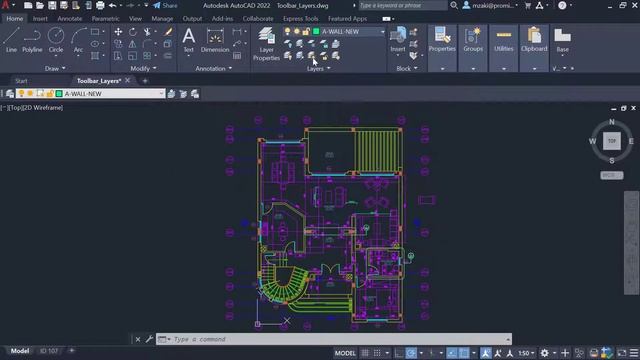Image resolution: width=640 pixels, height=360 pixels.
Task: Toggle clean screen button
Action: point(622,353)
